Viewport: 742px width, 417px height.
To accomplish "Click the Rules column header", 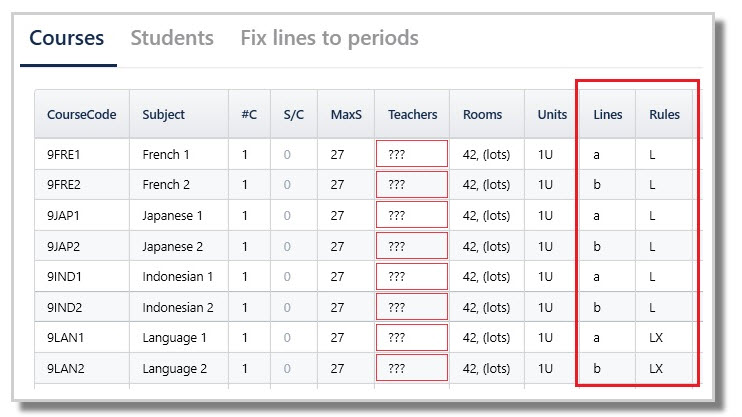I will click(664, 115).
